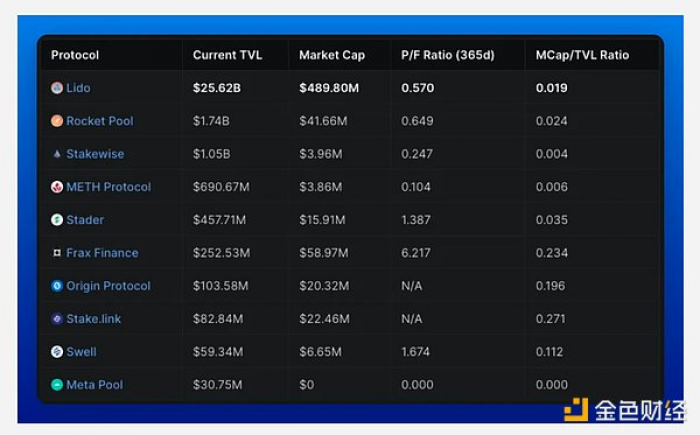Click the Lido Current TVL value $25.62B
Image resolution: width=700 pixels, height=435 pixels.
click(218, 88)
